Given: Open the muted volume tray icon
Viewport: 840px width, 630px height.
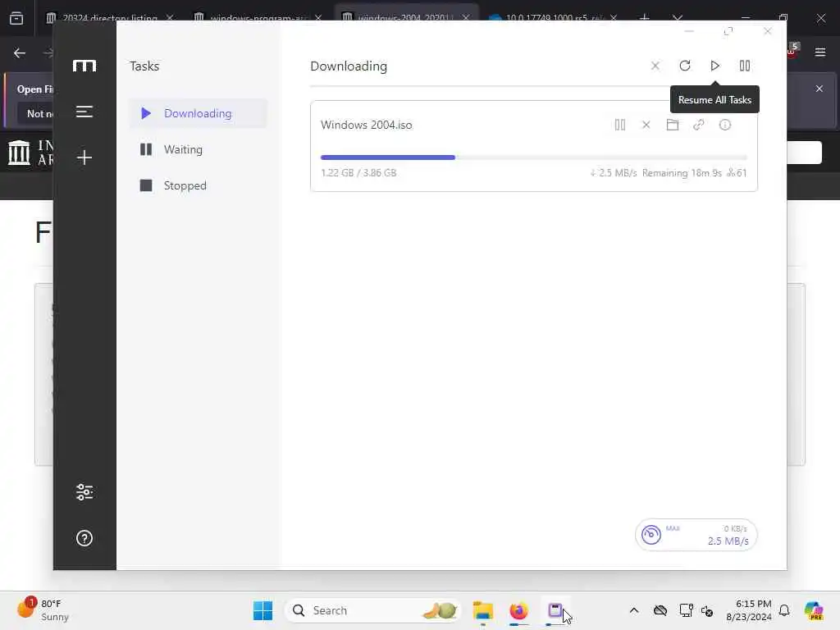Looking at the screenshot, I should [706, 610].
